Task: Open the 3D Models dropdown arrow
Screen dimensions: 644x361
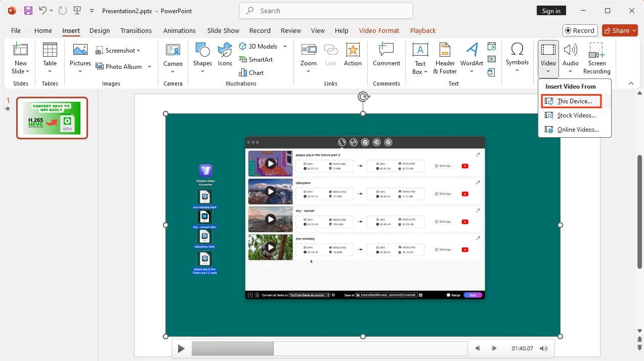Action: (285, 46)
